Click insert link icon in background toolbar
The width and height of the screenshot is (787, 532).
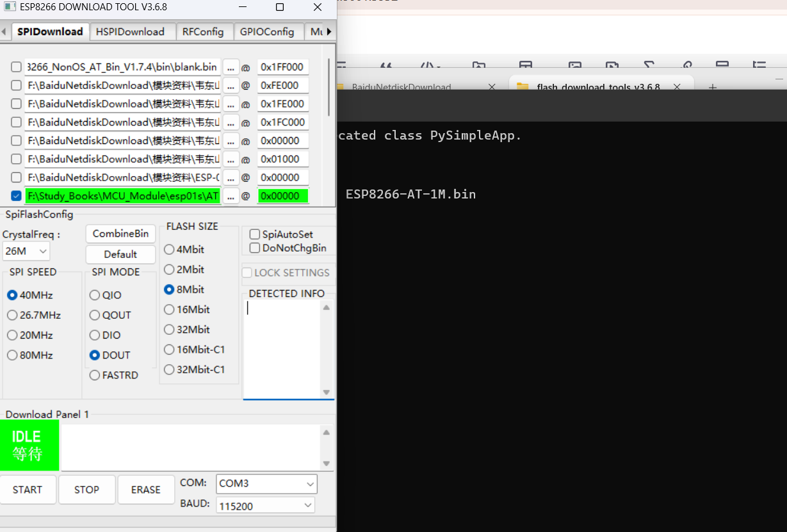[686, 65]
